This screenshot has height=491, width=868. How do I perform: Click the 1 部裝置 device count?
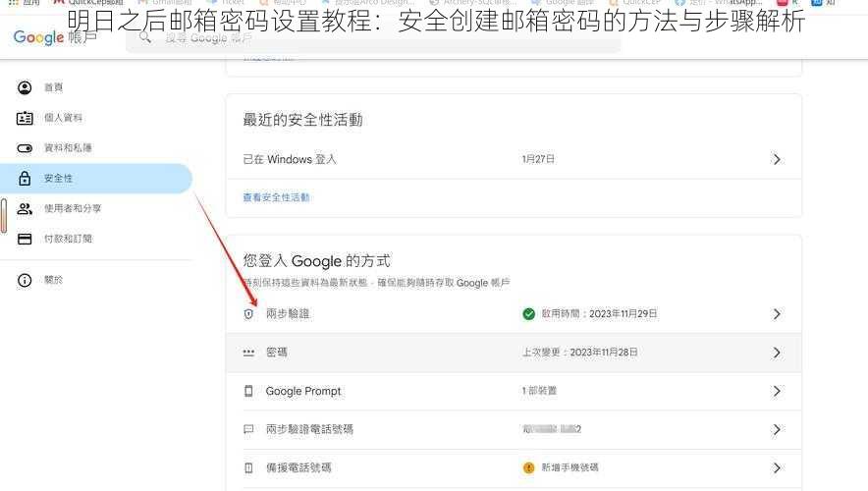coord(539,391)
